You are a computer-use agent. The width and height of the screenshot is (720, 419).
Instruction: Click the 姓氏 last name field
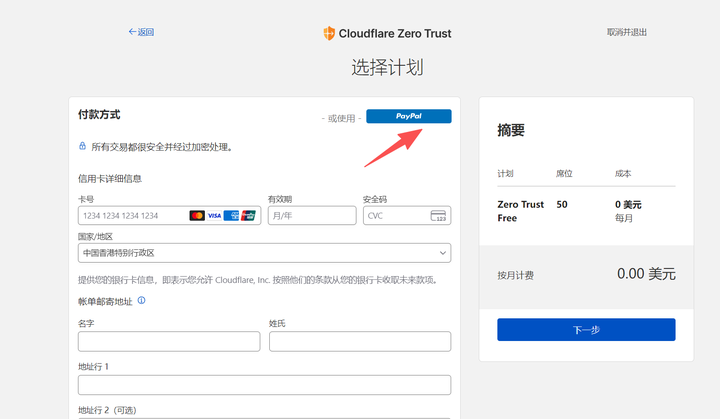359,342
